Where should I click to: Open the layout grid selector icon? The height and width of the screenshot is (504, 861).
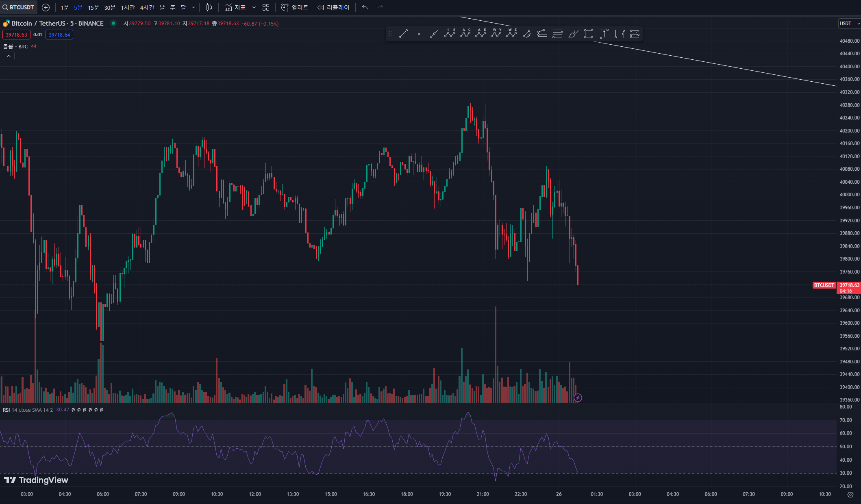click(266, 7)
